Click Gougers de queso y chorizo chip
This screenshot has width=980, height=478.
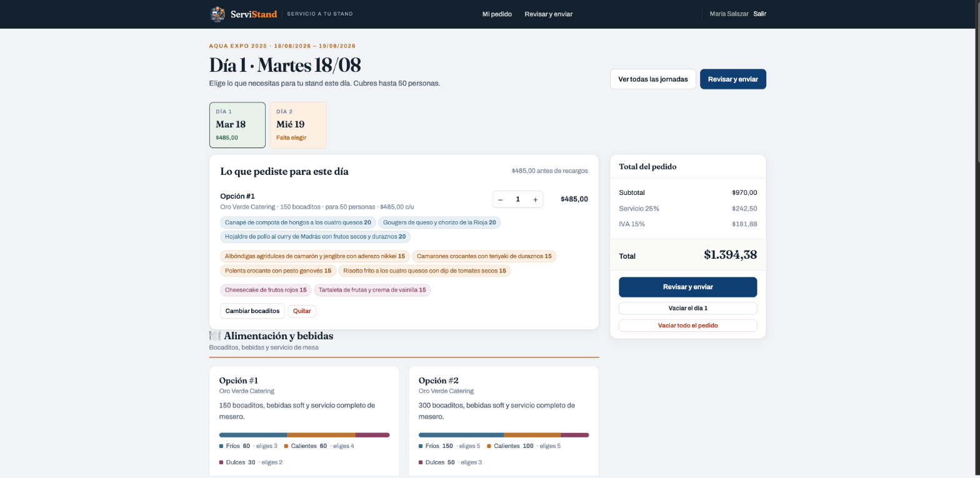tap(439, 222)
